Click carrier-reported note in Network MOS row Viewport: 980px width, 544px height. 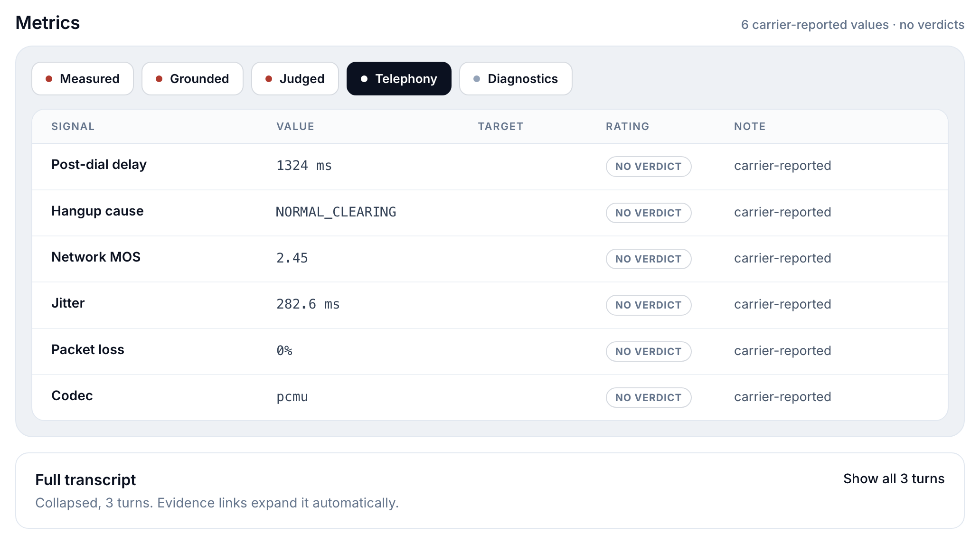[x=782, y=258]
